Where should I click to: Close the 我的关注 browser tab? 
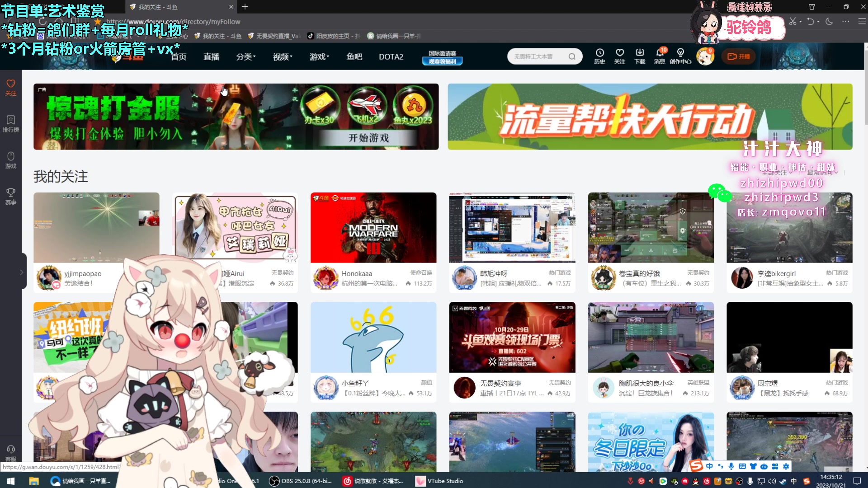click(x=231, y=7)
